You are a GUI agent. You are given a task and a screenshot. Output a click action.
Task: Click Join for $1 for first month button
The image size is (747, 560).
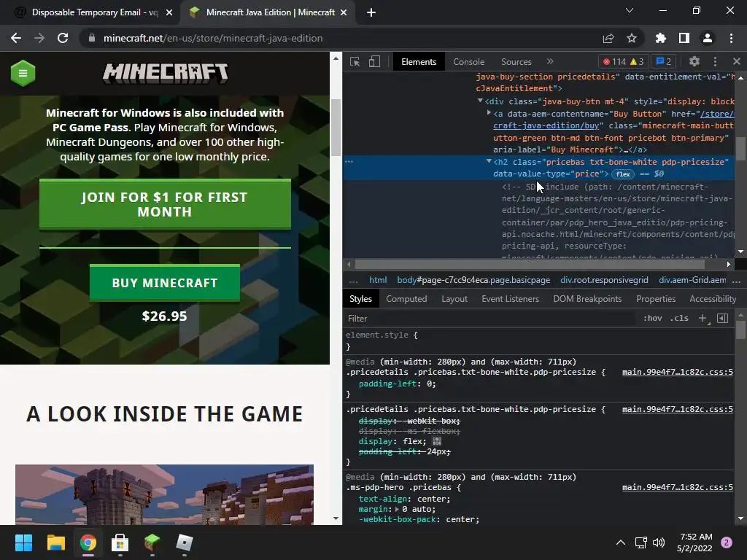coord(165,204)
